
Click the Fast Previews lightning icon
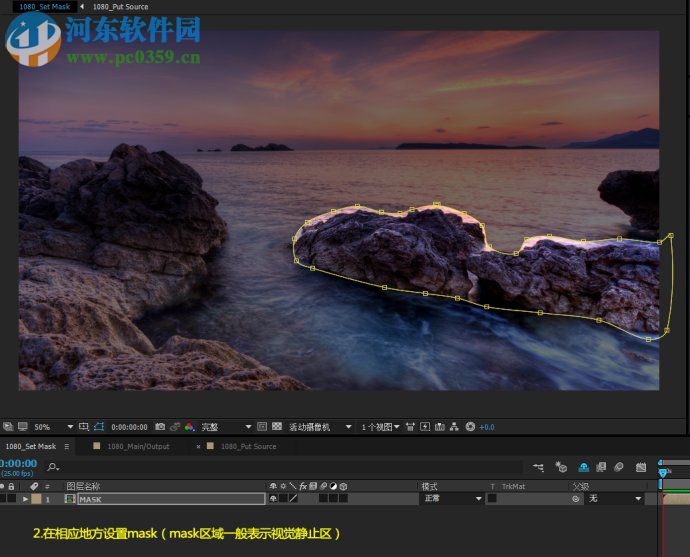click(x=425, y=426)
